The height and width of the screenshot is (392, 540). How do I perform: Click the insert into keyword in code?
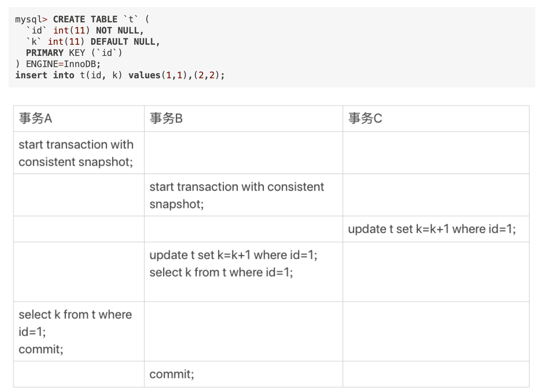coord(44,75)
